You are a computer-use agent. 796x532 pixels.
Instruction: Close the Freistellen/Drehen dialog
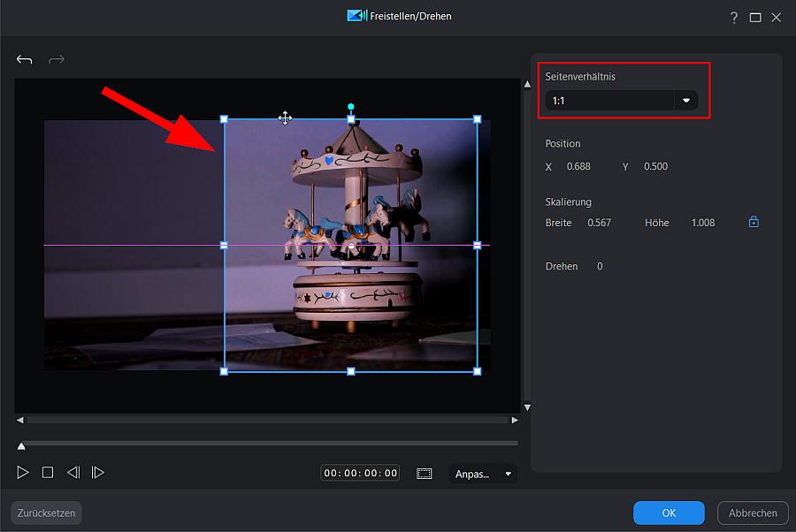tap(777, 18)
